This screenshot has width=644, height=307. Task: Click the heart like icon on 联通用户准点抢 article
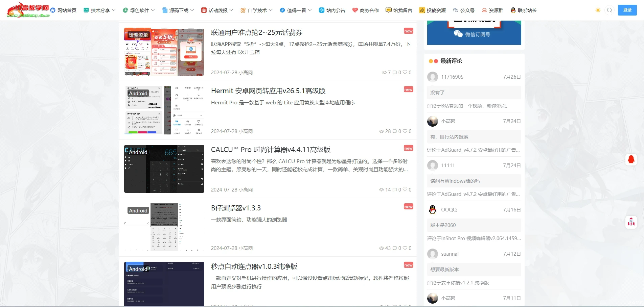pos(405,72)
